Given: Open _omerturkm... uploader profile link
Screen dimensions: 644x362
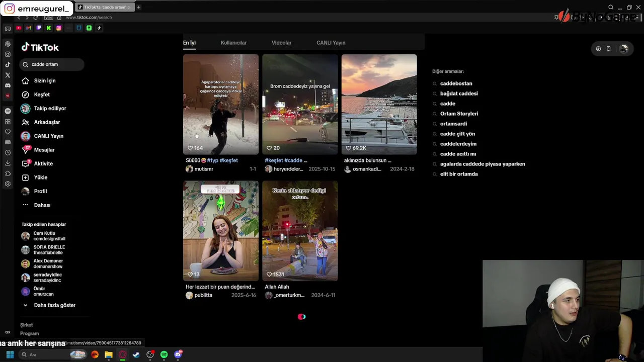Looking at the screenshot, I should (x=285, y=295).
